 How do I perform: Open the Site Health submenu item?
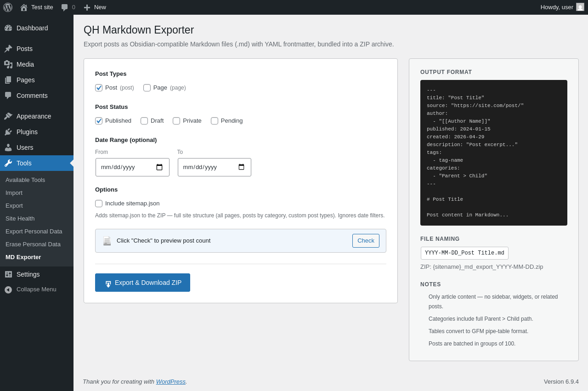pos(20,219)
